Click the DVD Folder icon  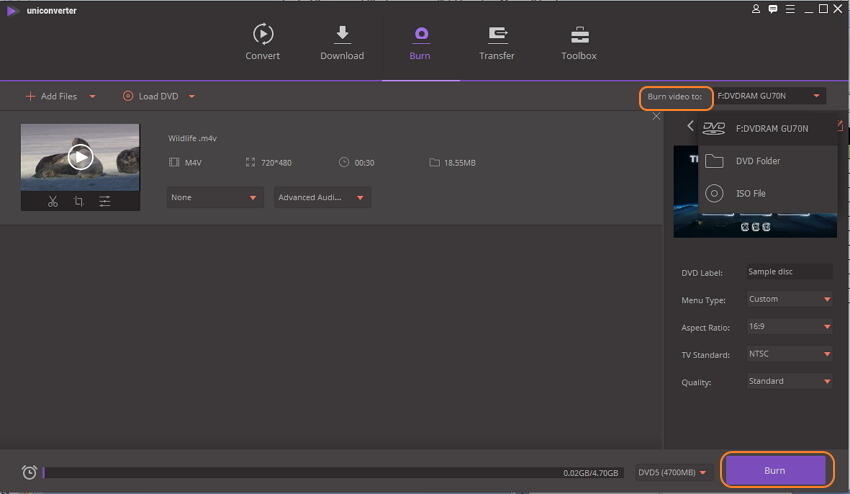click(x=714, y=161)
